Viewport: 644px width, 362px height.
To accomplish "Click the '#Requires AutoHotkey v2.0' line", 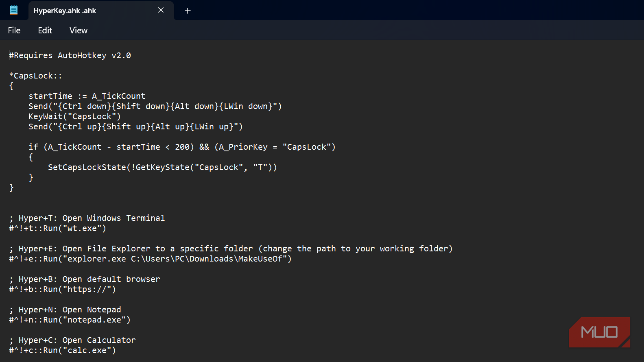I will [70, 55].
